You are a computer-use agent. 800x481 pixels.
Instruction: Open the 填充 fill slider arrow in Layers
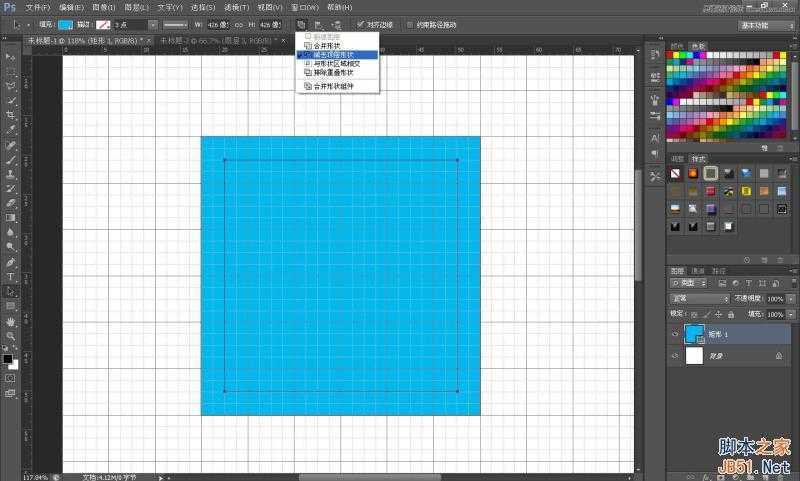tap(791, 315)
